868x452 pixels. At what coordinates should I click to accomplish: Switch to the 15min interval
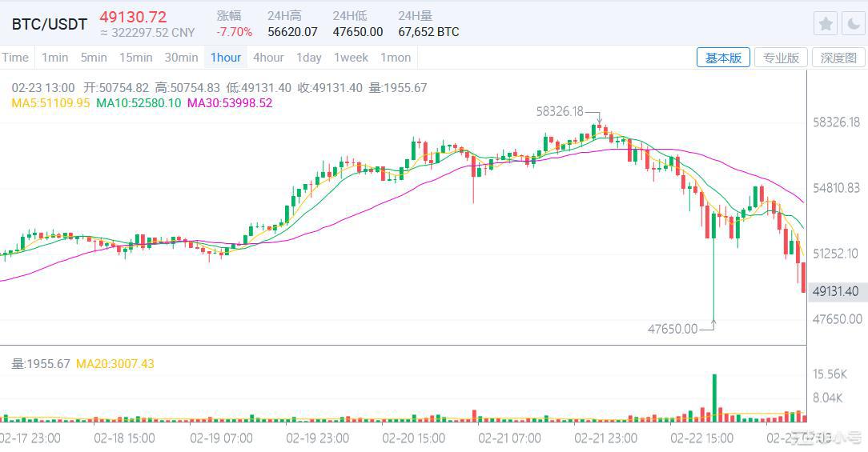135,58
